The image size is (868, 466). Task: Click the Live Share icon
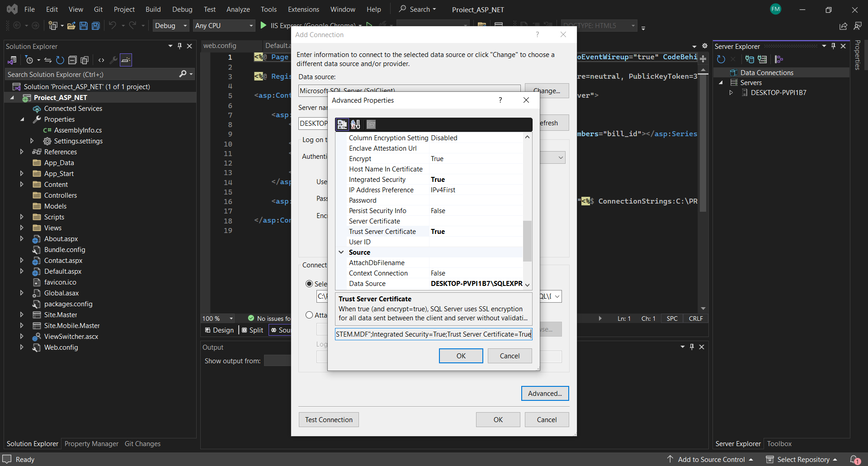843,26
